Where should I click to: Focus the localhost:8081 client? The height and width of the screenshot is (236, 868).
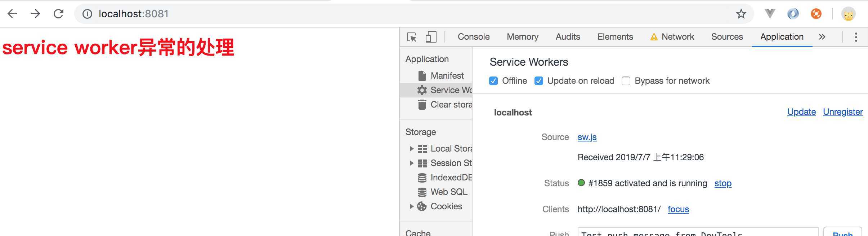point(678,209)
